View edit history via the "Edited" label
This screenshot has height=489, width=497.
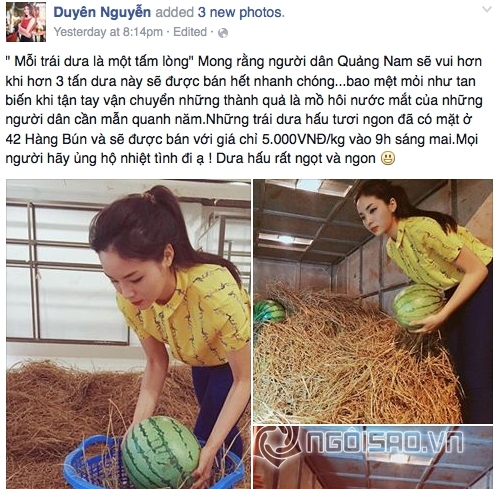190,32
